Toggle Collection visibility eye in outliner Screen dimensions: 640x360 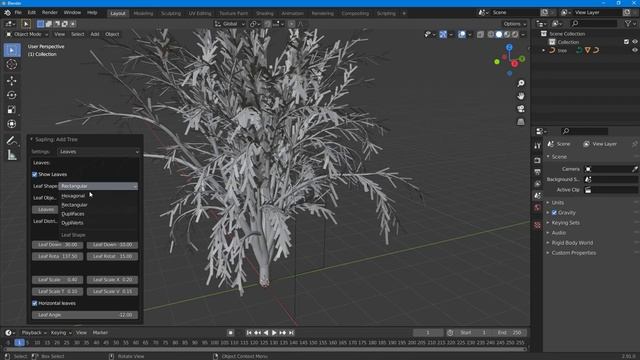[x=635, y=42]
